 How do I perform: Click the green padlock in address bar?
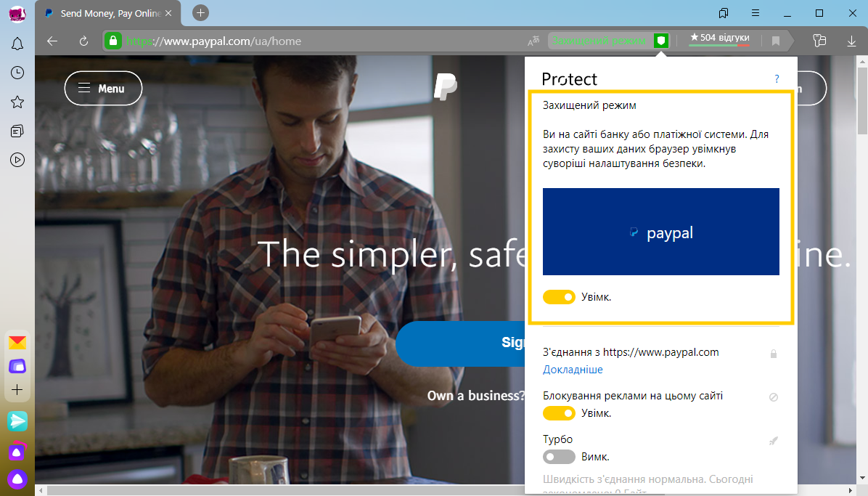(113, 41)
